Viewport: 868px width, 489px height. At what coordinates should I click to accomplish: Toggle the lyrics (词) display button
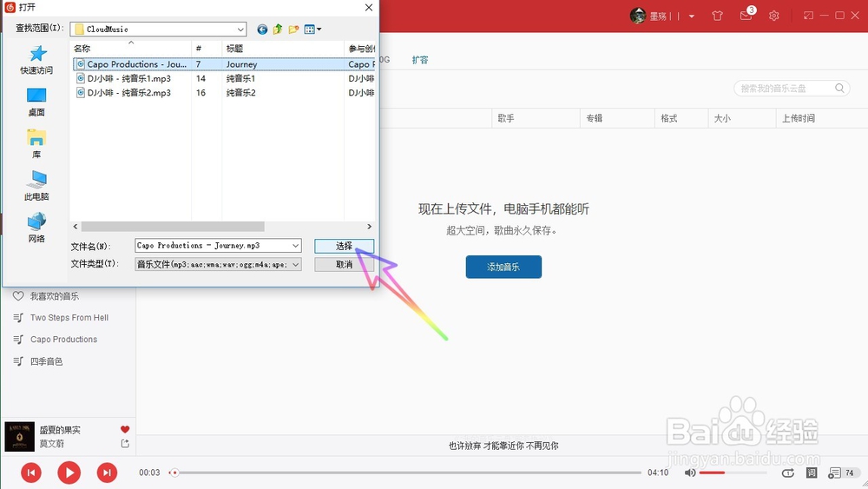coord(812,472)
